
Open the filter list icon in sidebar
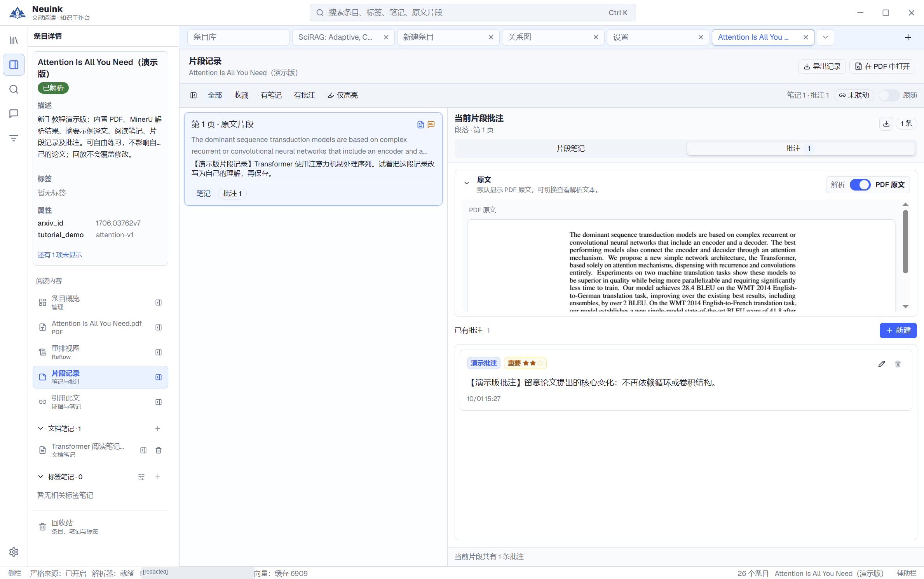click(14, 138)
